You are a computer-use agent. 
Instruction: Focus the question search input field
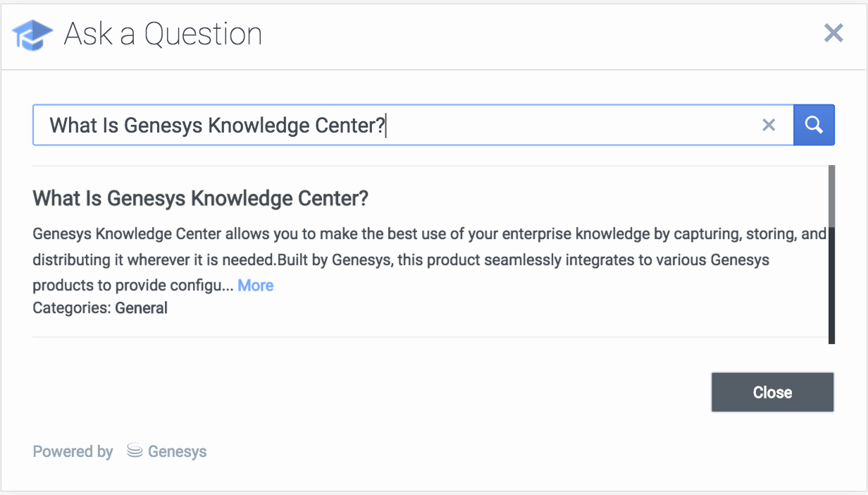(564, 126)
